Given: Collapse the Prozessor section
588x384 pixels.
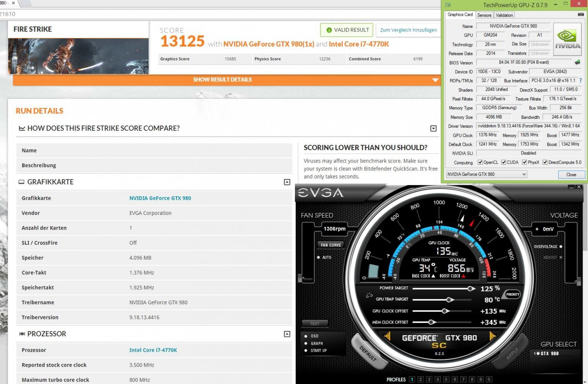Looking at the screenshot, I should [287, 334].
